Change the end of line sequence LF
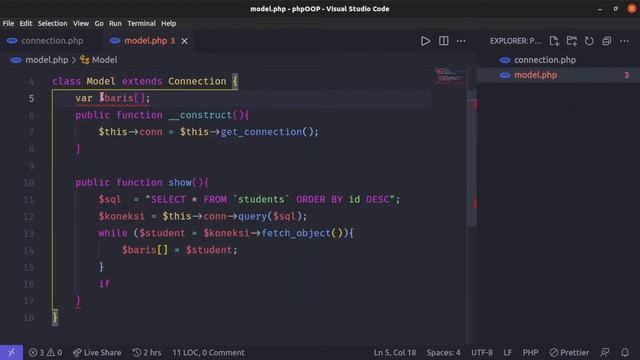This screenshot has height=360, width=640. pyautogui.click(x=507, y=352)
